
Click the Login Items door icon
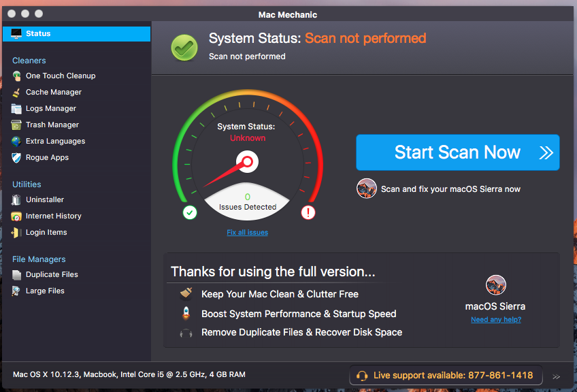16,232
